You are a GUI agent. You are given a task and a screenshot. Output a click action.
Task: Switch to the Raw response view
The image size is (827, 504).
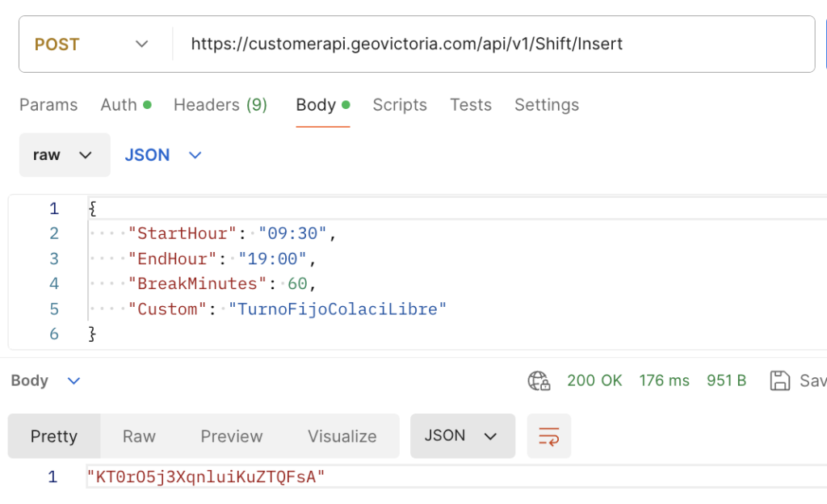click(139, 436)
